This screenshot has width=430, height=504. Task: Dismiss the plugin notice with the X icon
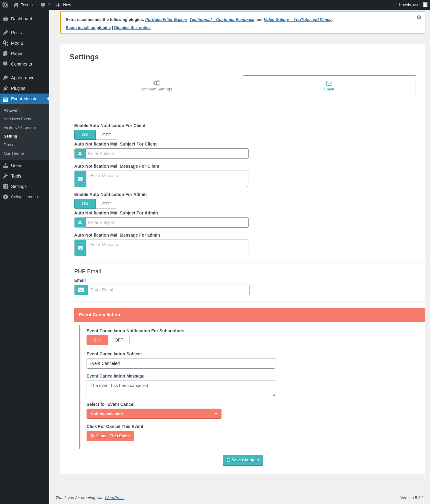(419, 18)
